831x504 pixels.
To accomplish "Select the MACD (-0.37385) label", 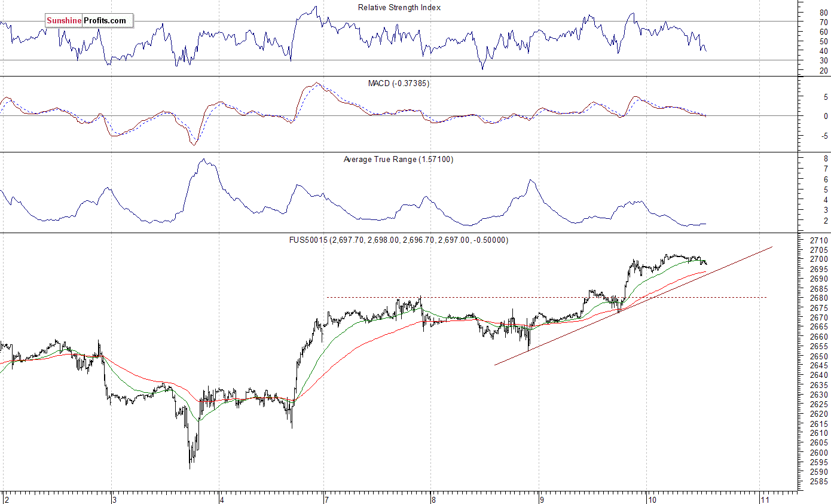I will 399,83.
